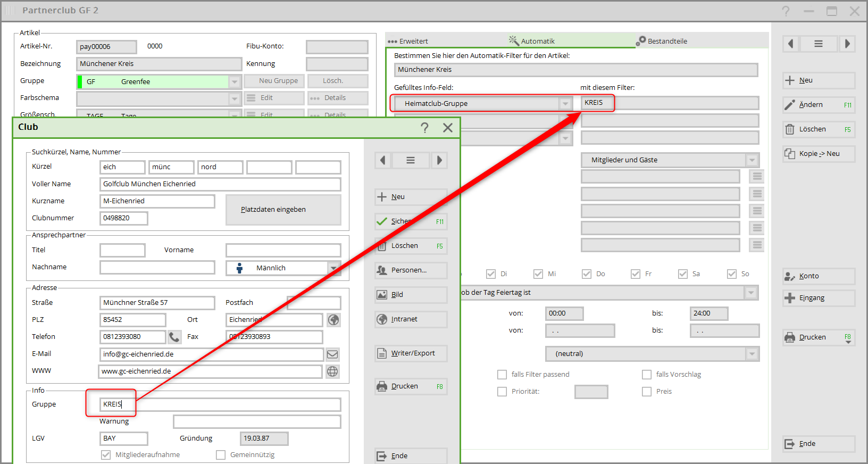868x464 pixels.
Task: Click the help question mark in Club dialog
Action: coord(424,128)
